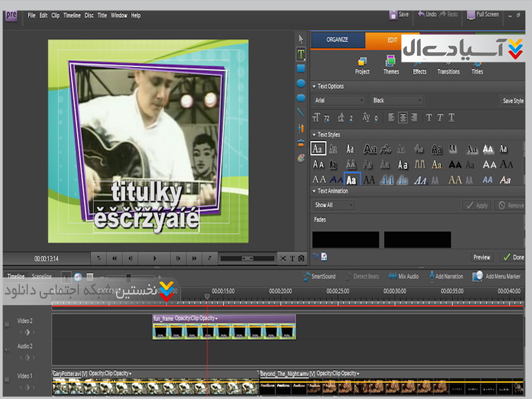This screenshot has height=399, width=532.
Task: Choose the Rectangle shape tool
Action: (x=301, y=68)
